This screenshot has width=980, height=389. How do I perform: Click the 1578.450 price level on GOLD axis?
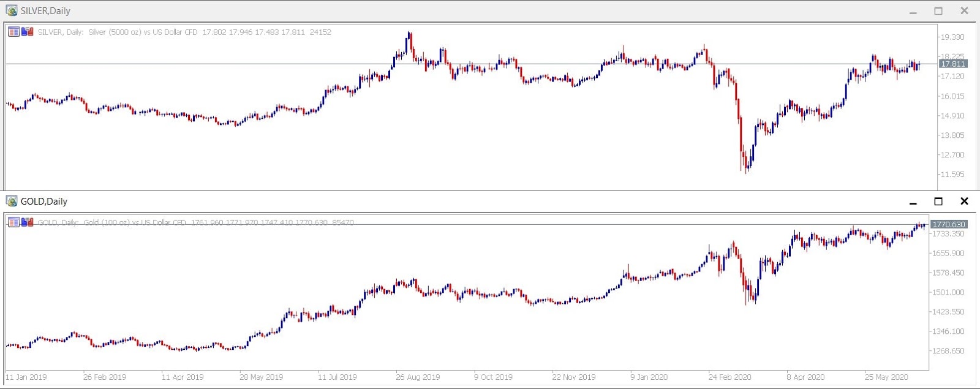948,273
